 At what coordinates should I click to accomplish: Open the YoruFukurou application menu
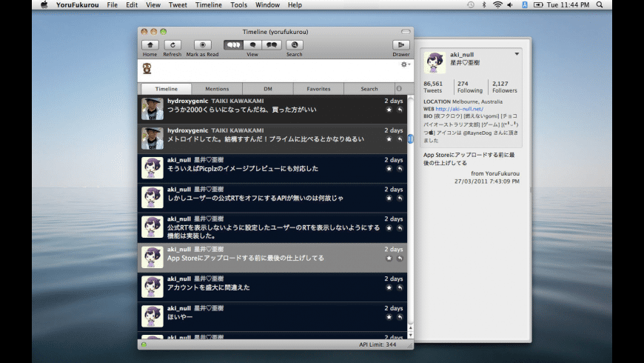click(x=77, y=5)
